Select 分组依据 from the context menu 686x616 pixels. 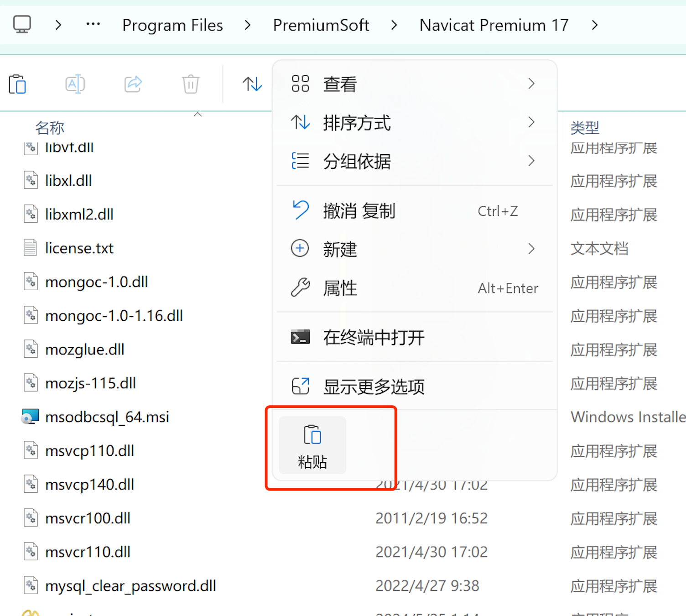click(x=357, y=161)
